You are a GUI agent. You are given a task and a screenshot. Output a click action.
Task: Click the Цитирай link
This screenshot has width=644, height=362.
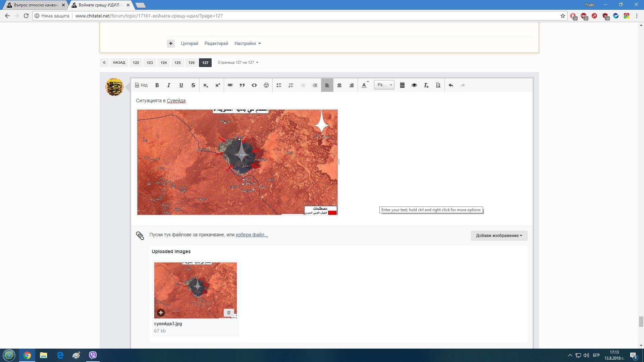click(x=190, y=43)
